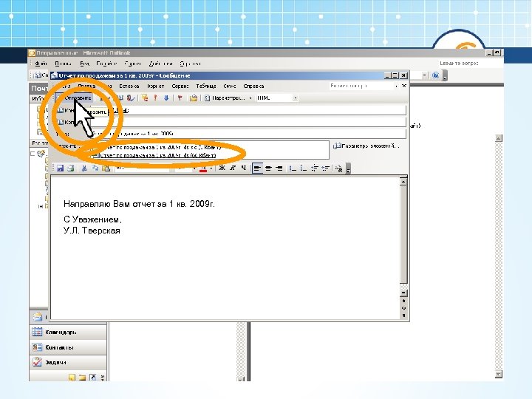Toggle underline (Ч) formatting
This screenshot has width=532, height=399.
pyautogui.click(x=244, y=168)
